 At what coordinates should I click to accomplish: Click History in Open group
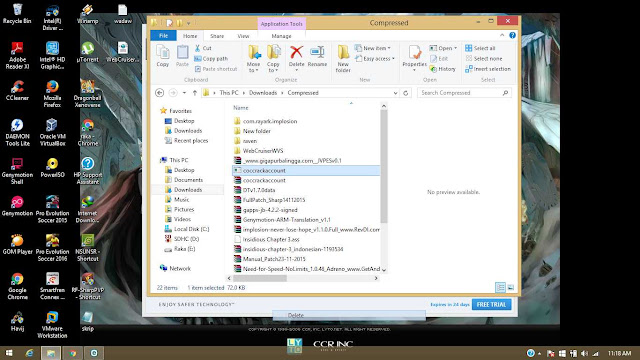point(442,69)
